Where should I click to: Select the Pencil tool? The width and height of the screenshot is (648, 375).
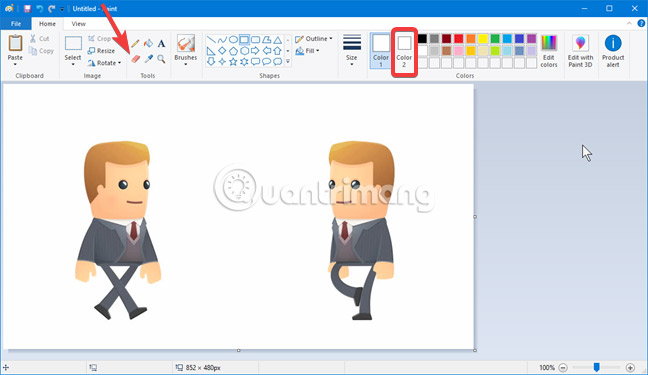click(135, 43)
